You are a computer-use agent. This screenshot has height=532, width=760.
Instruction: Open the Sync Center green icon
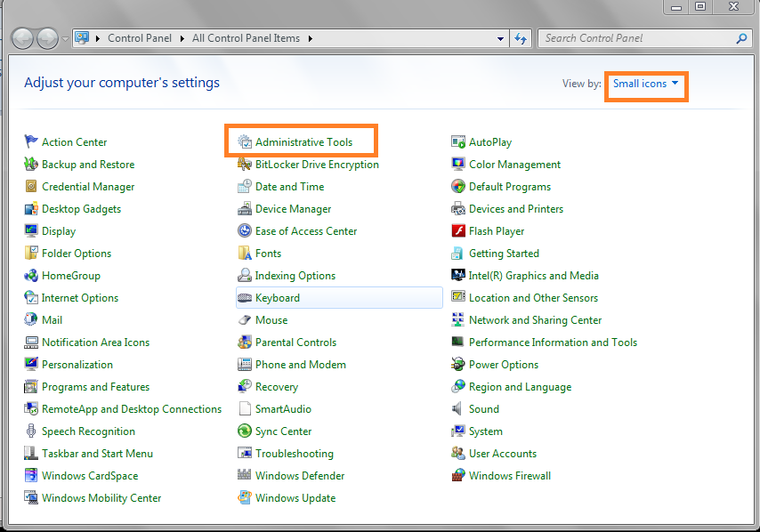point(244,431)
